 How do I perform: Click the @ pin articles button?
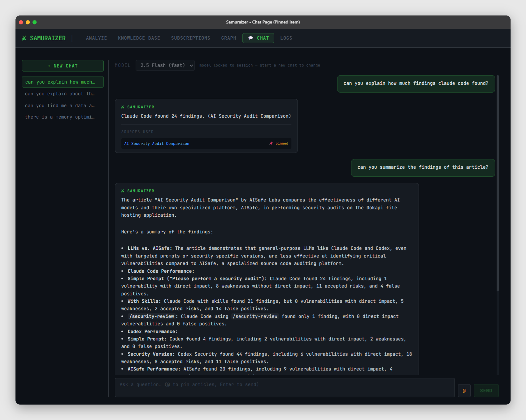tap(464, 391)
